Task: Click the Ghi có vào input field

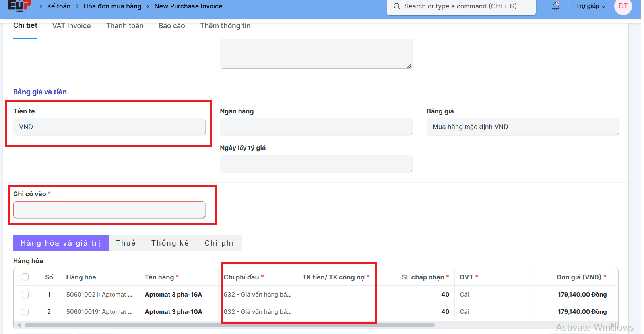Action: pos(109,210)
